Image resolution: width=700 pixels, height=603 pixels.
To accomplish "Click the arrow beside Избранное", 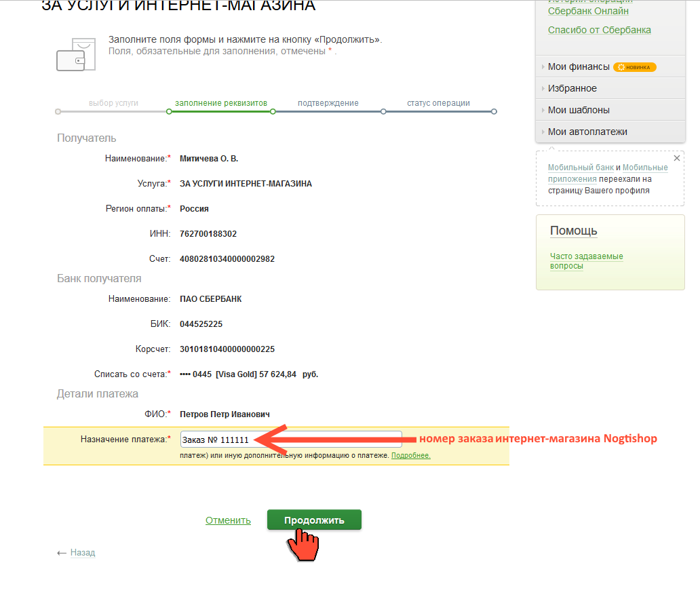I will coord(543,88).
